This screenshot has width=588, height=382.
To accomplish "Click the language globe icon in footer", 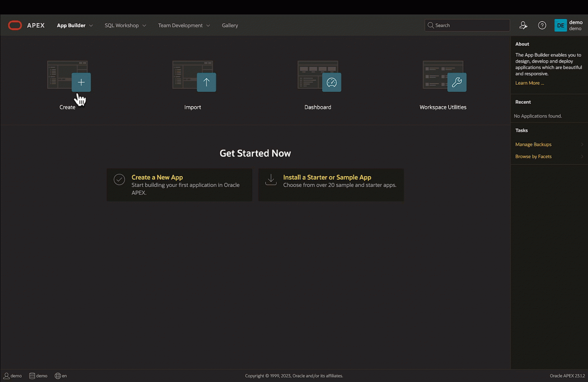I will pyautogui.click(x=57, y=375).
